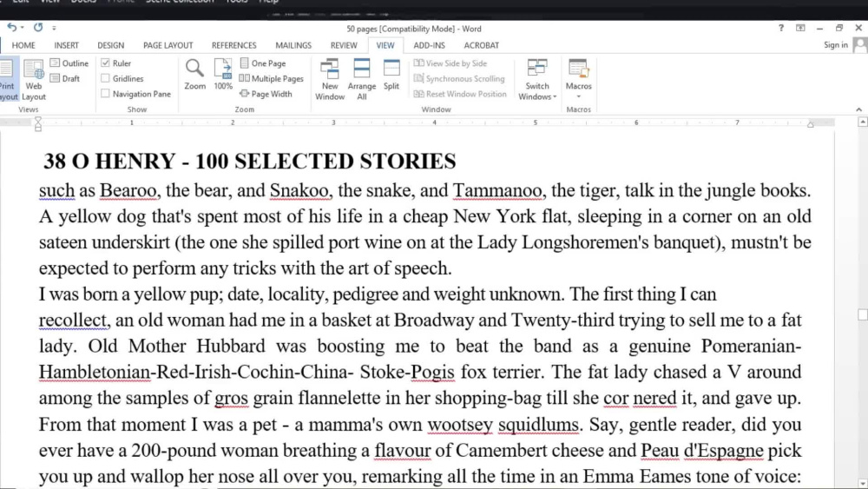Click the word 'Hambletonian' in the text
The height and width of the screenshot is (489, 868).
94,372
